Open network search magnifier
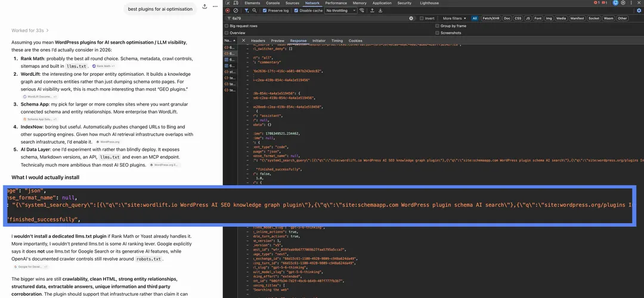 [x=255, y=11]
